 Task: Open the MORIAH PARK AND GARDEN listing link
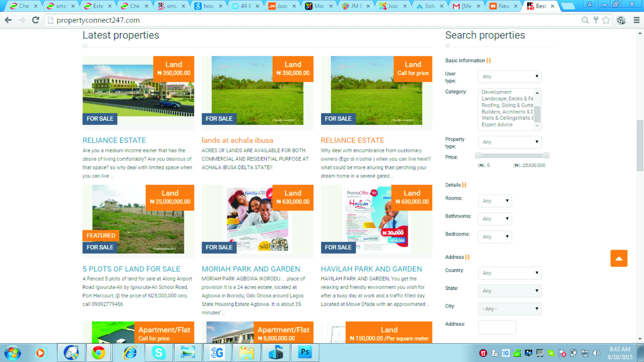(x=251, y=269)
